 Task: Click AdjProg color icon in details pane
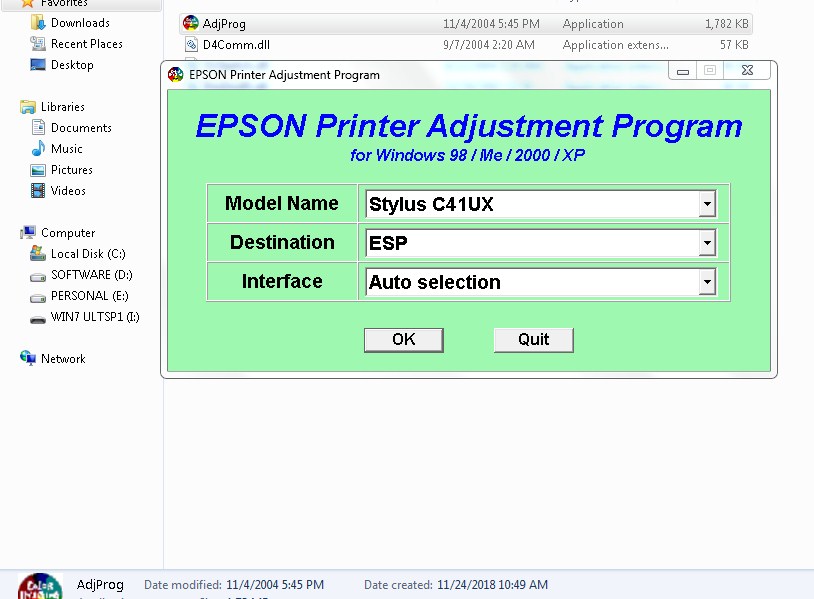point(40,587)
